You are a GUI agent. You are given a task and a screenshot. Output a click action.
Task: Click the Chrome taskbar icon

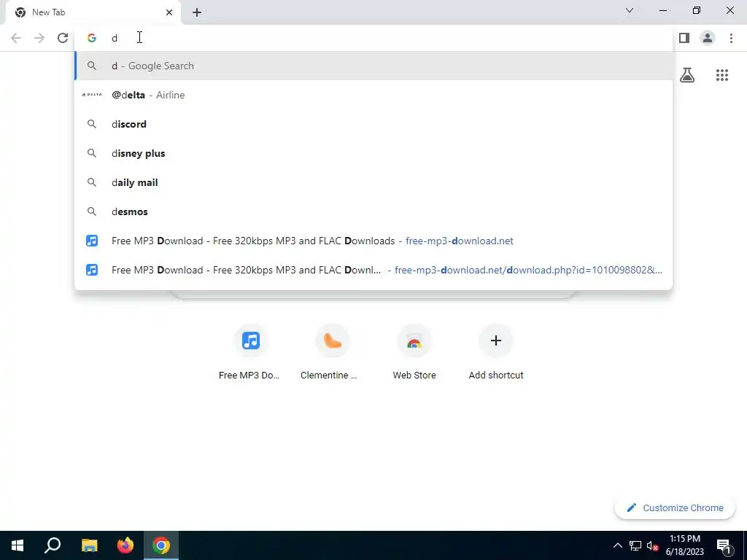tap(161, 545)
